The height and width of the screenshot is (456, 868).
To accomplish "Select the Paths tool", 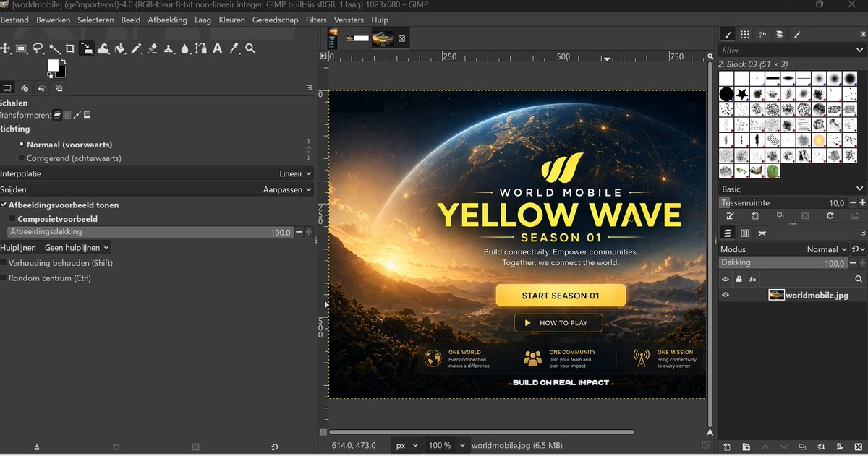I will pos(201,48).
